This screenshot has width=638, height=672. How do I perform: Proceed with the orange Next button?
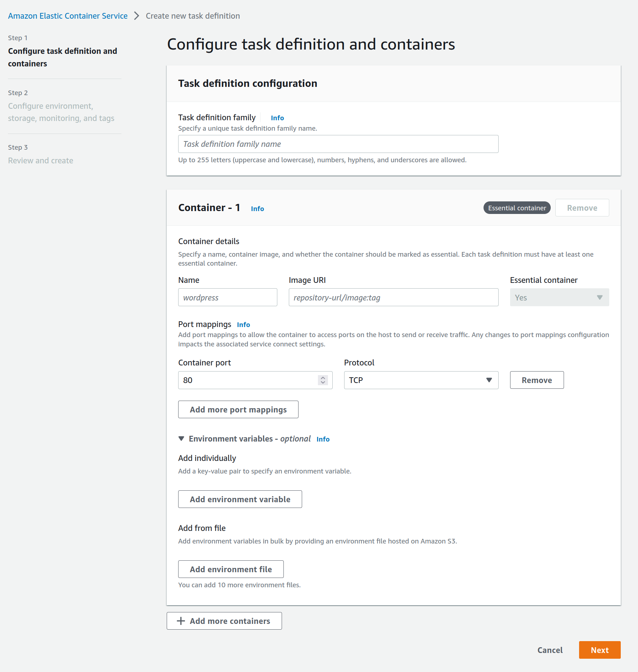tap(599, 650)
